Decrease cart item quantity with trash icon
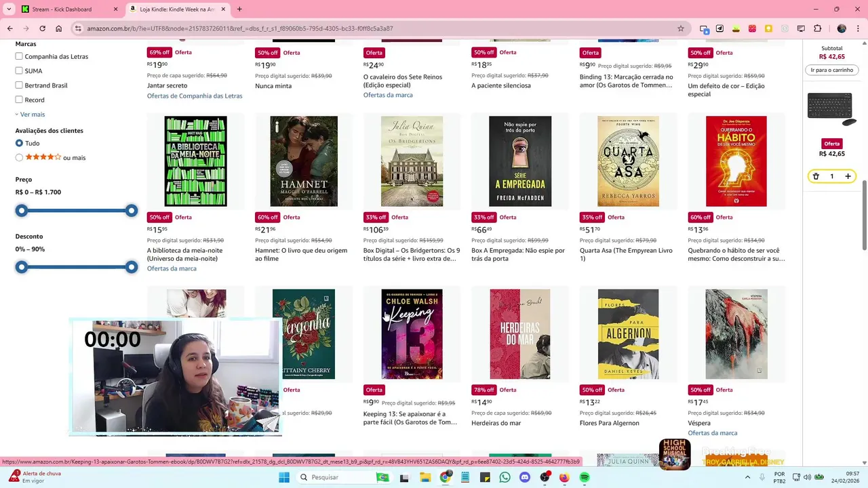Viewport: 868px width, 488px height. click(816, 176)
